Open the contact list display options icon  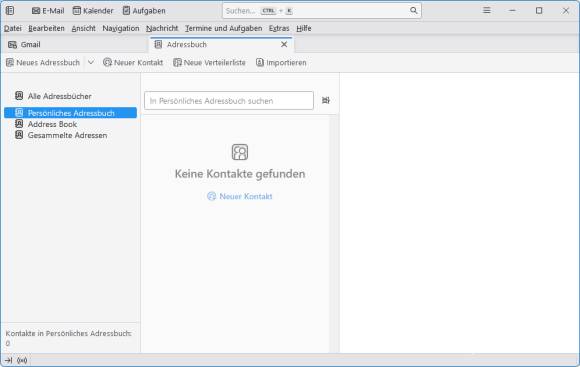(x=326, y=100)
